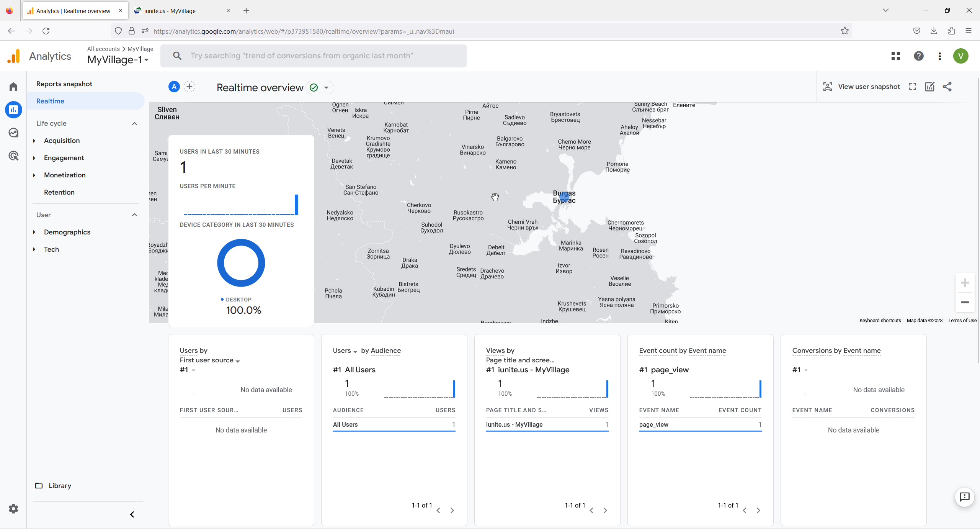This screenshot has height=529, width=980.
Task: Collapse the Life cycle section
Action: (134, 123)
